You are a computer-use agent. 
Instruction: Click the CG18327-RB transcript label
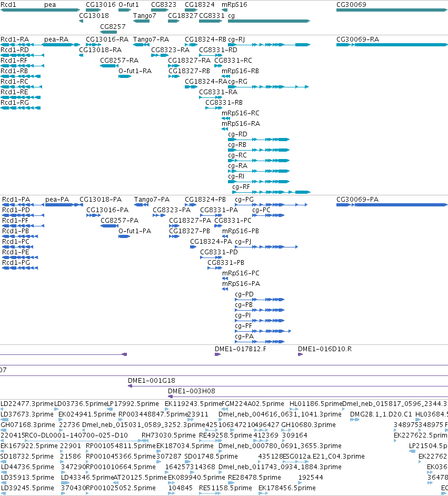(x=189, y=71)
